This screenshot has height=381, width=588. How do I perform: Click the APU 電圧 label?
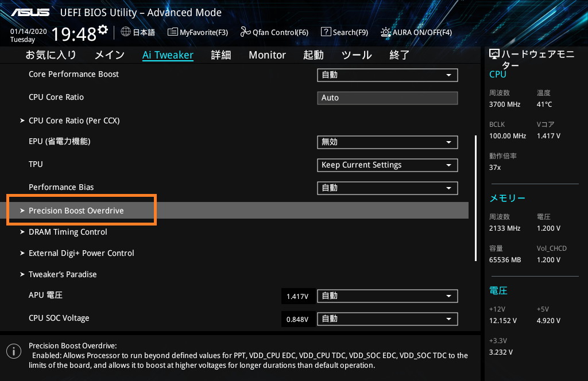click(x=45, y=295)
